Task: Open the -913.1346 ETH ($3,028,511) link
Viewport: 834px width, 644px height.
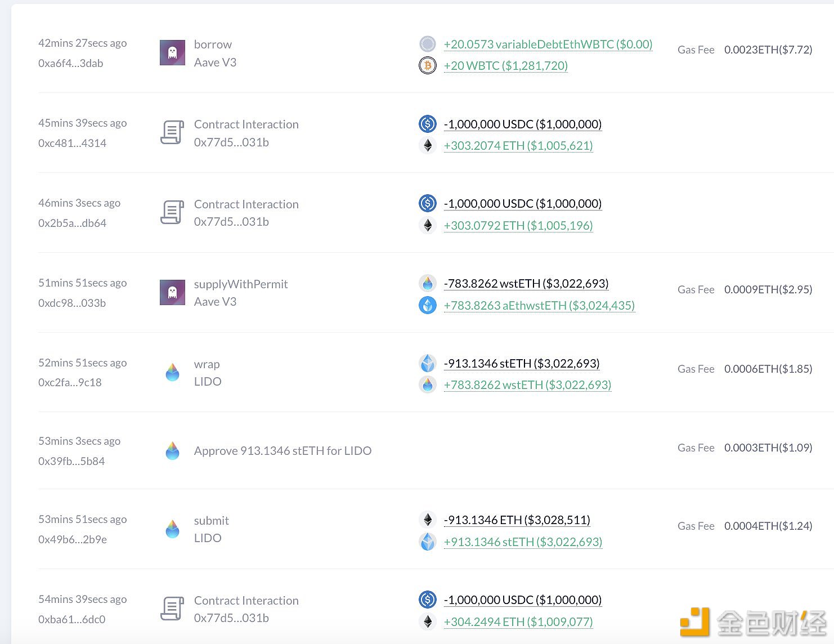Action: pos(517,520)
